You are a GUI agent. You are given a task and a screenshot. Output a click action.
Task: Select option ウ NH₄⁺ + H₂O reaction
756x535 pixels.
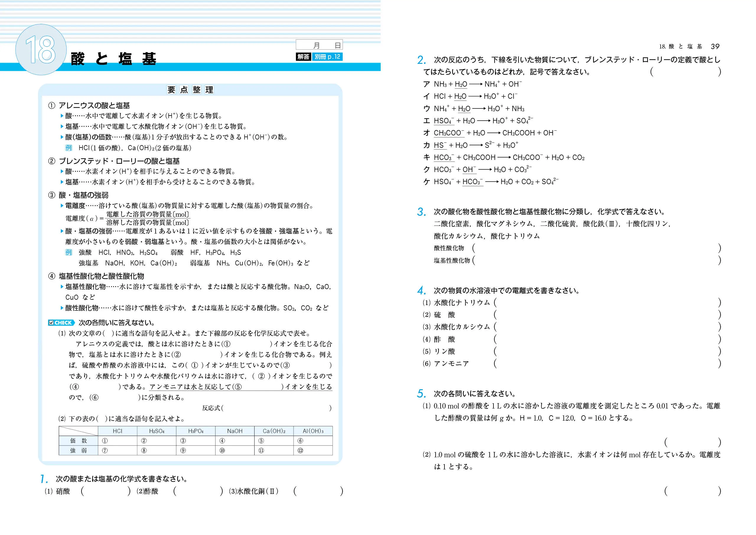pyautogui.click(x=473, y=108)
